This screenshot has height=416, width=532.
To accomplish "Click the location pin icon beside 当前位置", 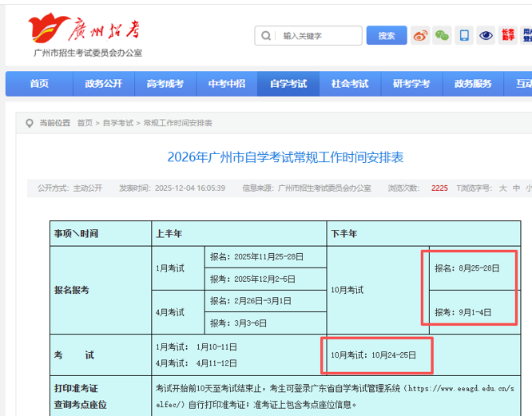I will pos(30,123).
